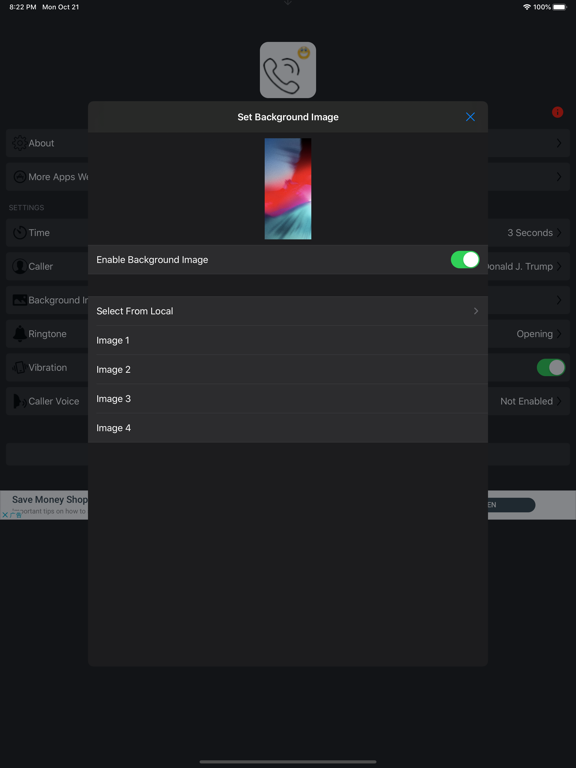Click the Caller person icon
The width and height of the screenshot is (576, 768).
coord(20,266)
